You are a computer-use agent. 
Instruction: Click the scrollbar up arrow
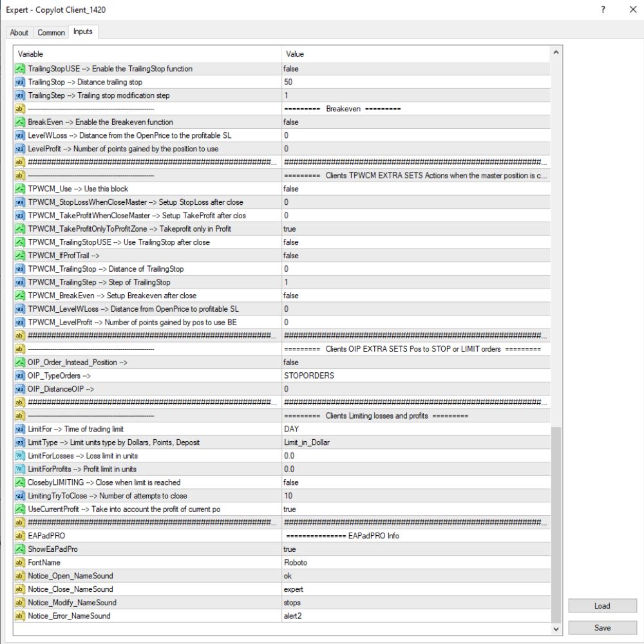click(x=556, y=52)
